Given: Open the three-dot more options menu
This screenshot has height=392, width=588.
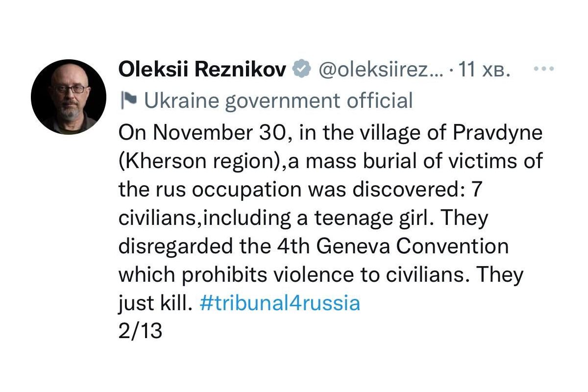Looking at the screenshot, I should coord(543,69).
